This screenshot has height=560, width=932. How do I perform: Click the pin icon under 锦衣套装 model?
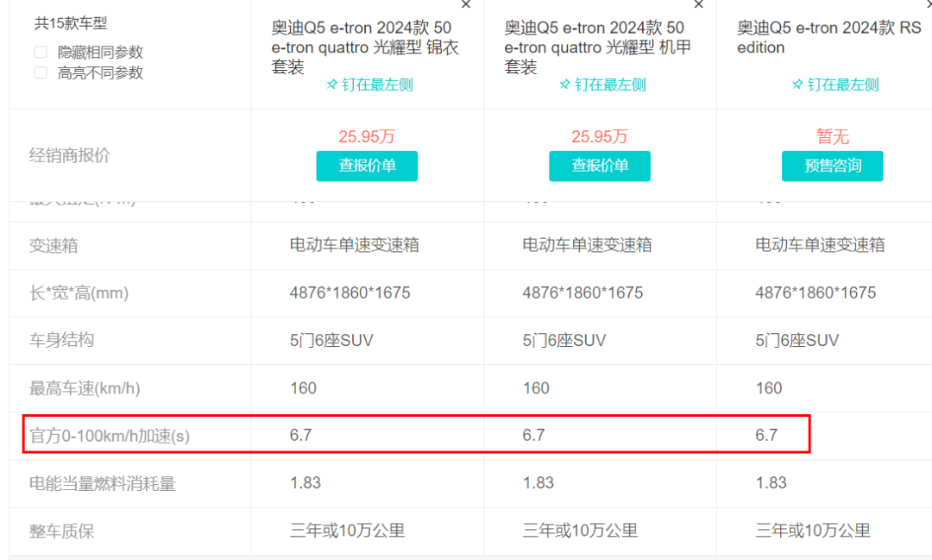[x=332, y=85]
